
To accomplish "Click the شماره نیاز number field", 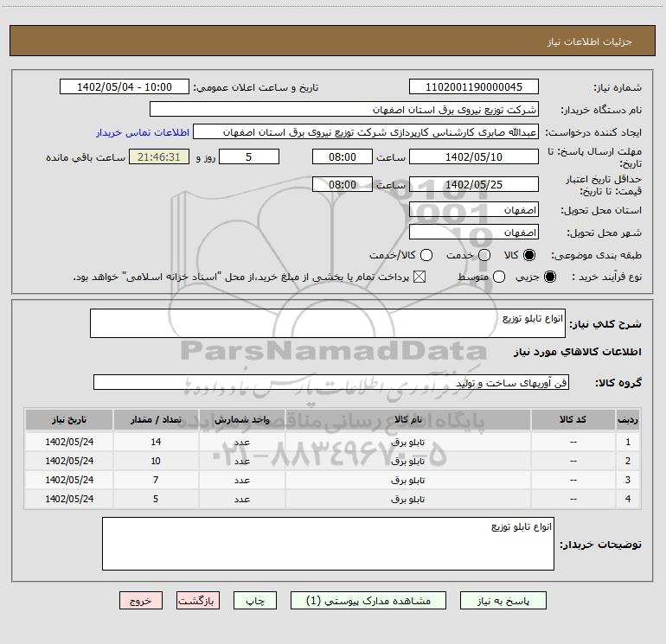I will (x=474, y=86).
